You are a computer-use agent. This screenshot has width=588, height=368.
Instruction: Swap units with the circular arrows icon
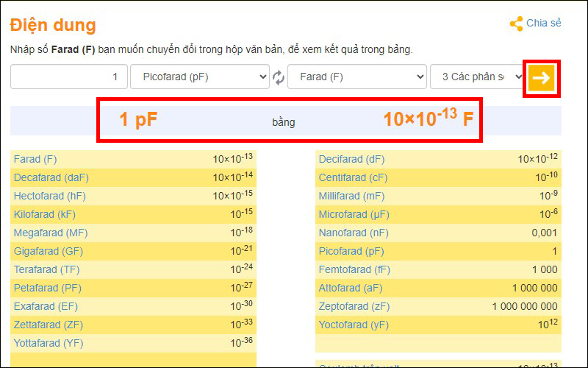(279, 77)
